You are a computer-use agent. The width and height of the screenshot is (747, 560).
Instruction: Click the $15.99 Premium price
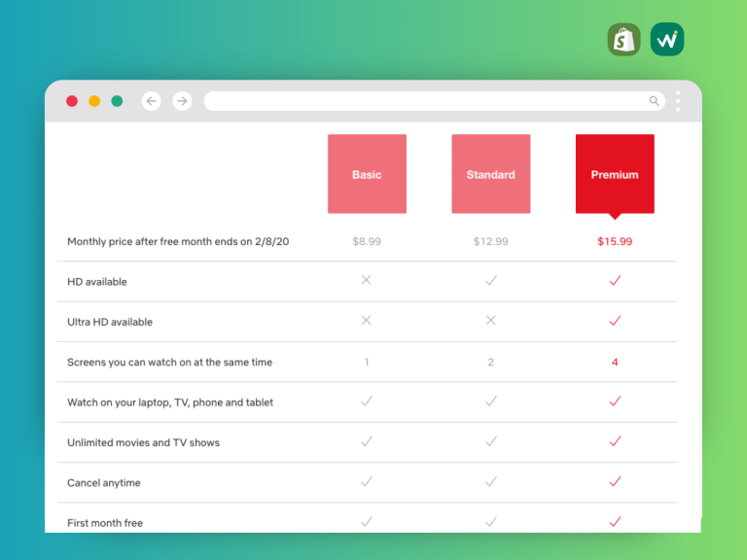(x=615, y=241)
